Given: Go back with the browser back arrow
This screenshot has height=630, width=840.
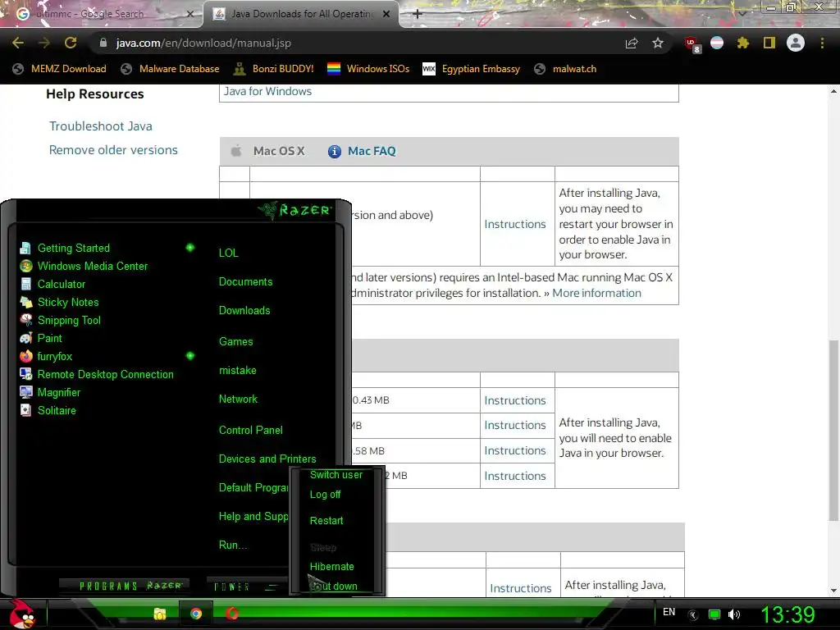Looking at the screenshot, I should click(18, 43).
